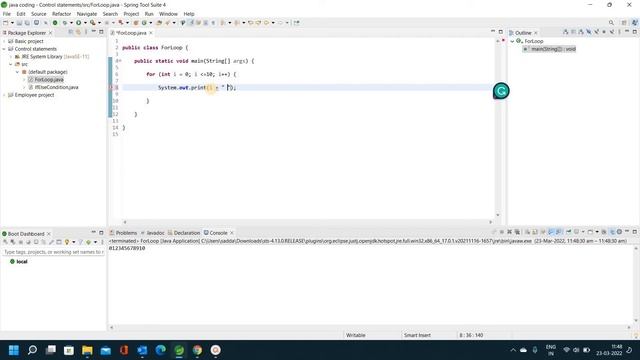The image size is (640, 360).
Task: Expand the Employee project node
Action: tap(4, 95)
